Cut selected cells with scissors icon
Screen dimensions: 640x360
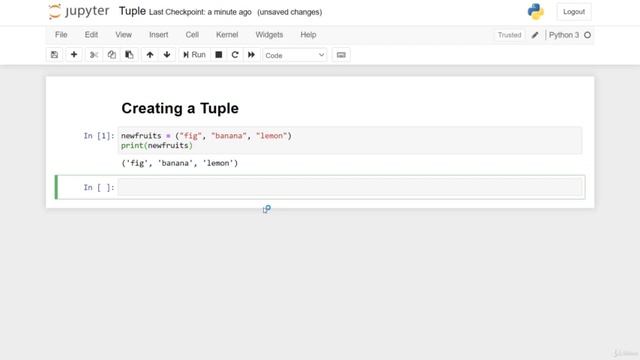pyautogui.click(x=94, y=55)
